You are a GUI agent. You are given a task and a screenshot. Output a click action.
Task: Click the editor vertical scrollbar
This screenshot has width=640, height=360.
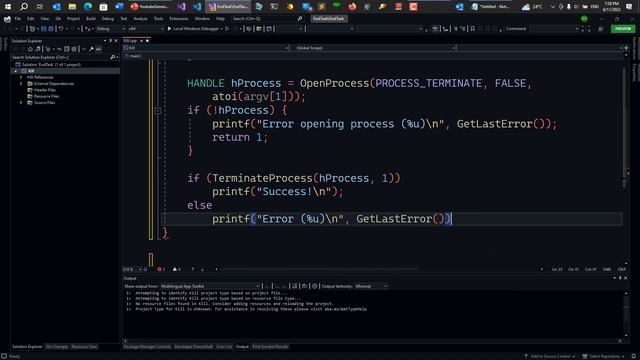(x=625, y=161)
